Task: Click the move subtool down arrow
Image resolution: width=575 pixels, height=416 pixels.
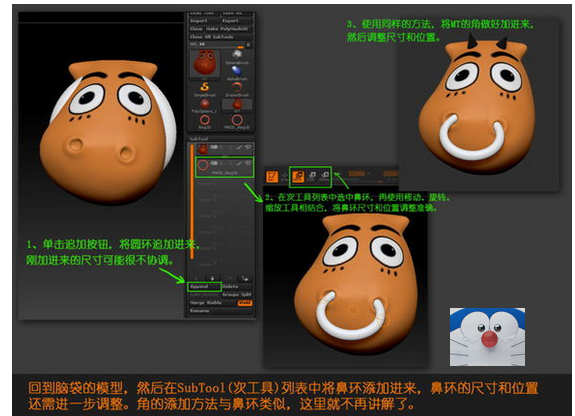Action: [213, 278]
